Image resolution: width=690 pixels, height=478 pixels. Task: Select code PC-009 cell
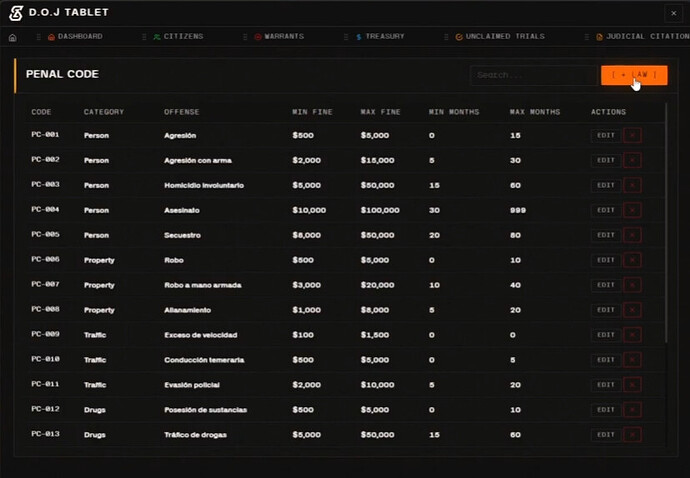click(x=45, y=334)
